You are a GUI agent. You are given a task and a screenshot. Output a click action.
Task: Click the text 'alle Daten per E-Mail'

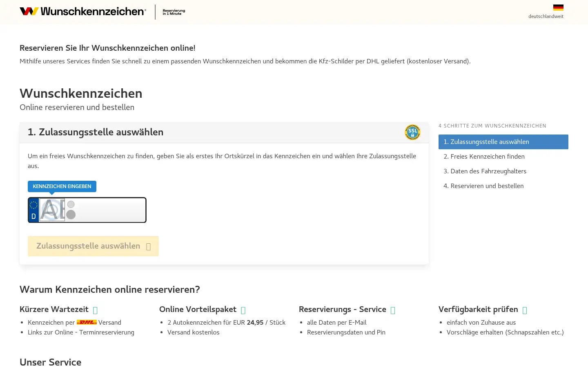(x=337, y=323)
